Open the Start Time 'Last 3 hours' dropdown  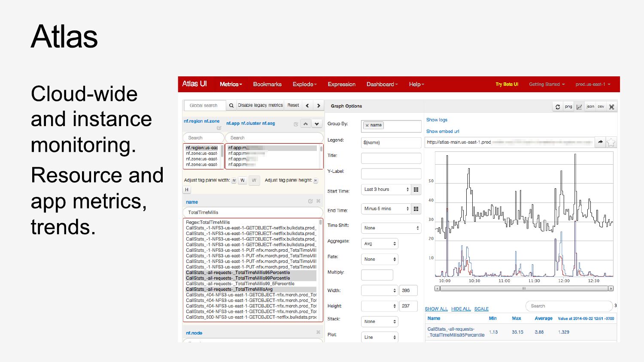click(386, 190)
